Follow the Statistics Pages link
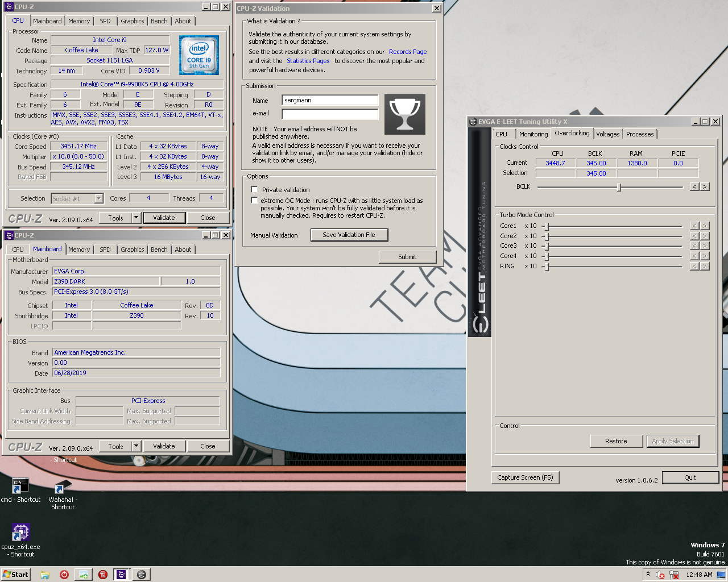The image size is (728, 582). pos(308,61)
